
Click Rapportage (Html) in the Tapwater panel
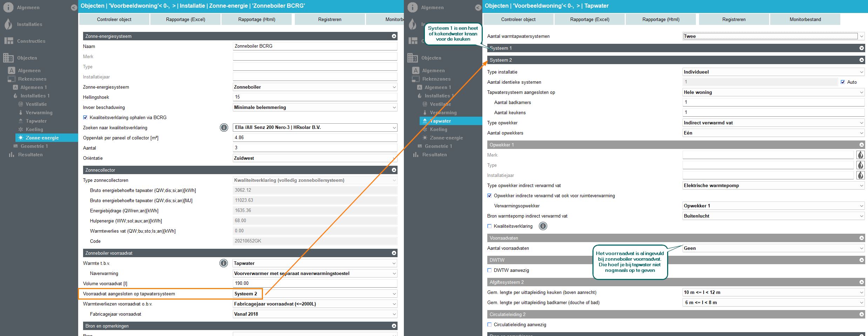tap(660, 20)
